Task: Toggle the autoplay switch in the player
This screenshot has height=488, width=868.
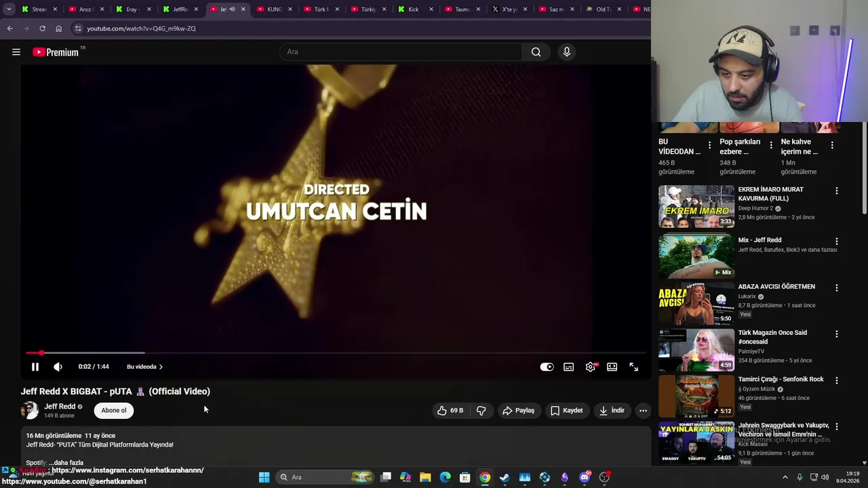Action: [x=547, y=367]
